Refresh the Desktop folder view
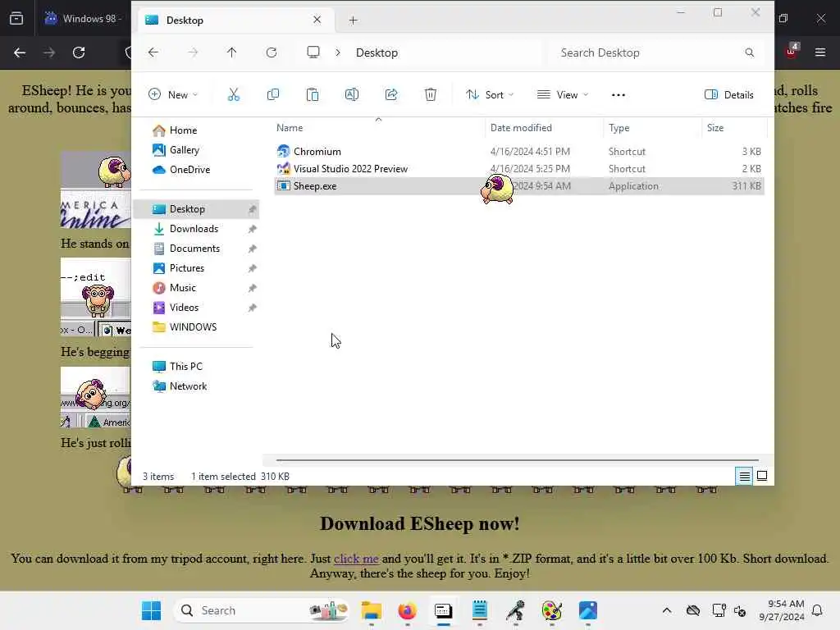This screenshot has width=840, height=630. click(272, 52)
